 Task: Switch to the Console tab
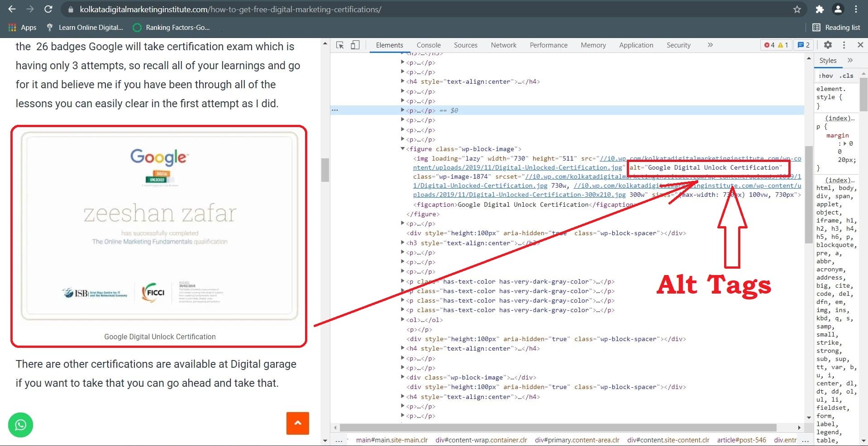pos(428,45)
